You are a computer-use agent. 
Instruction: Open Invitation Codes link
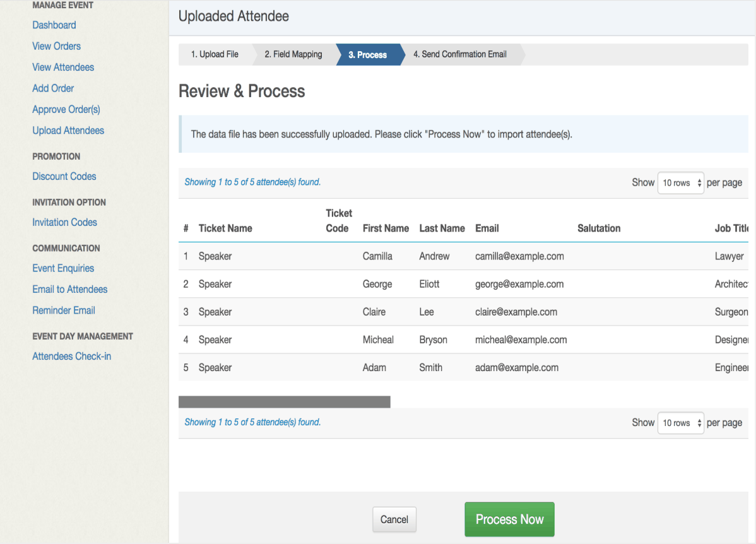pos(64,222)
